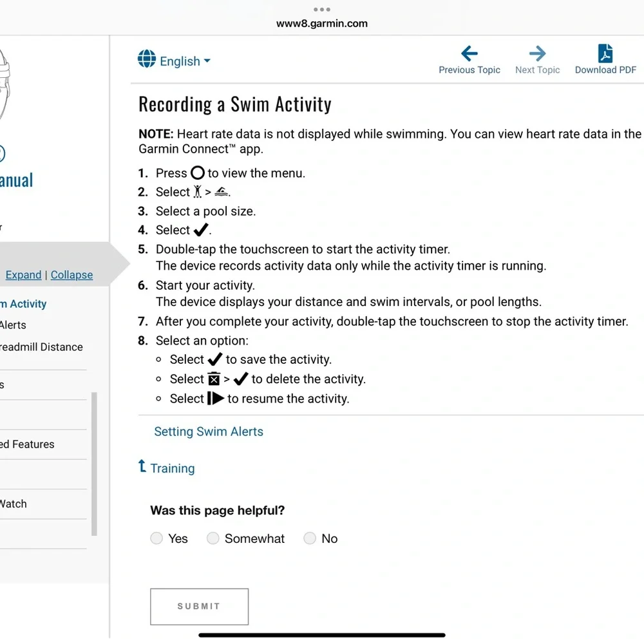Select the No radio button
The height and width of the screenshot is (644, 644).
310,538
